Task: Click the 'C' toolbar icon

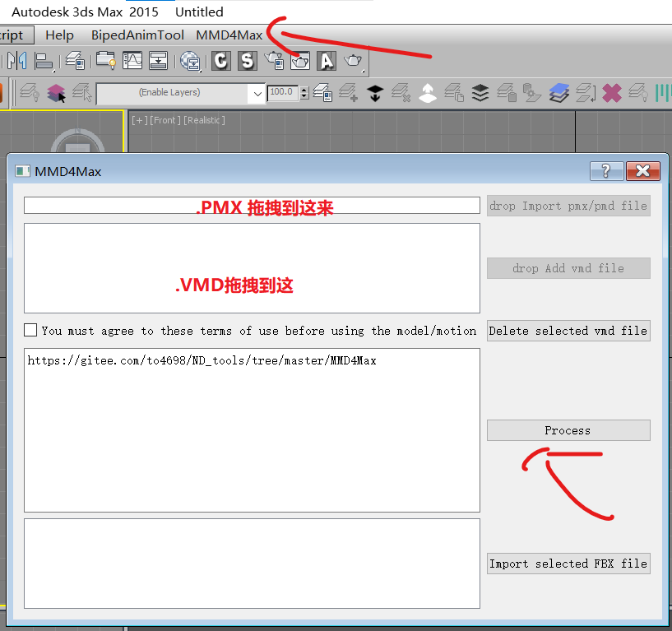Action: click(221, 60)
